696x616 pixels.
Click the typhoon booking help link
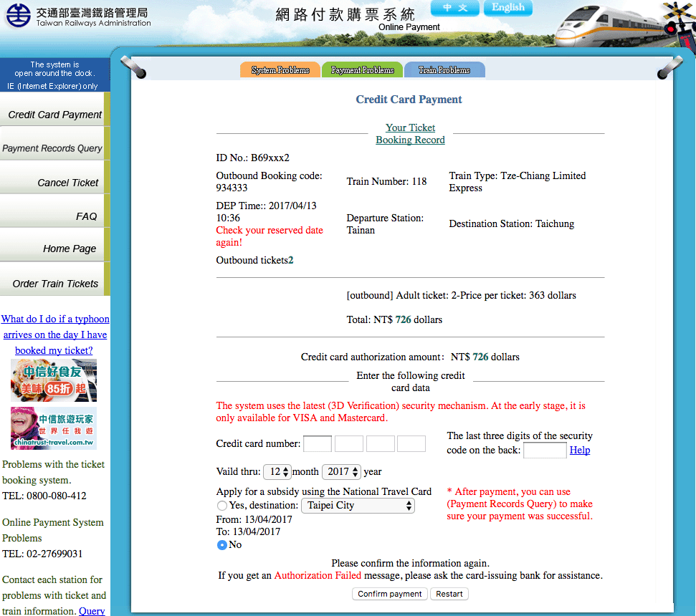click(55, 335)
